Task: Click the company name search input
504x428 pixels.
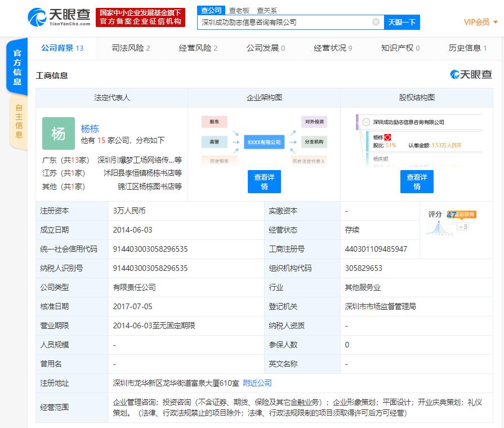Action: [x=284, y=23]
